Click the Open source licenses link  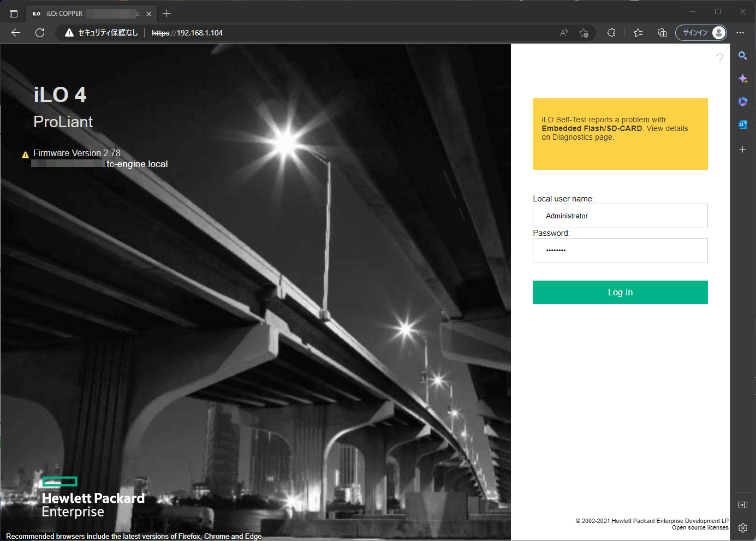(700, 528)
